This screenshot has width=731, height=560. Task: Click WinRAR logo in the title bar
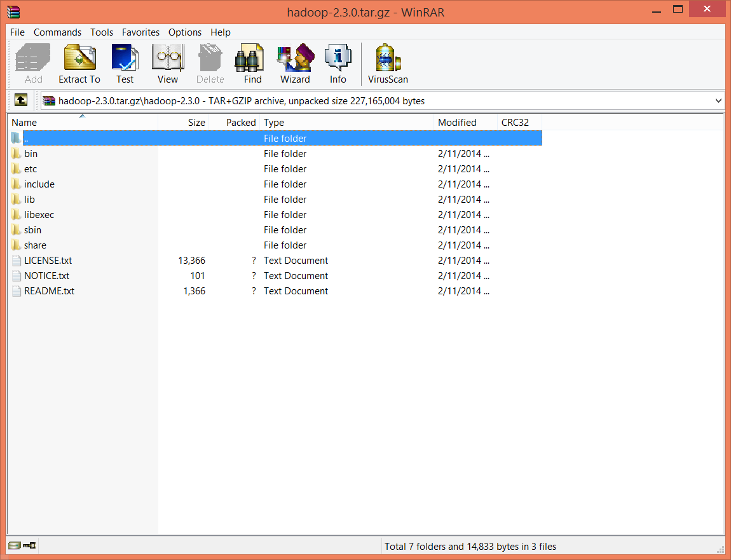click(13, 11)
